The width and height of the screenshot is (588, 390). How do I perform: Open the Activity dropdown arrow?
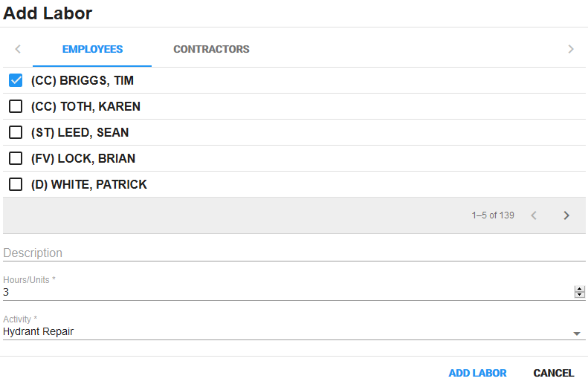(x=577, y=334)
